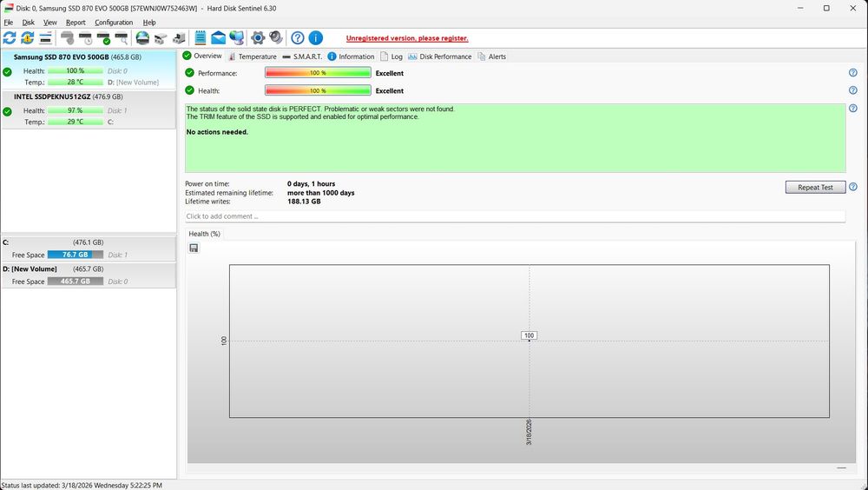Click the Performance 100 % gradient bar
This screenshot has height=490, width=868.
tap(318, 73)
